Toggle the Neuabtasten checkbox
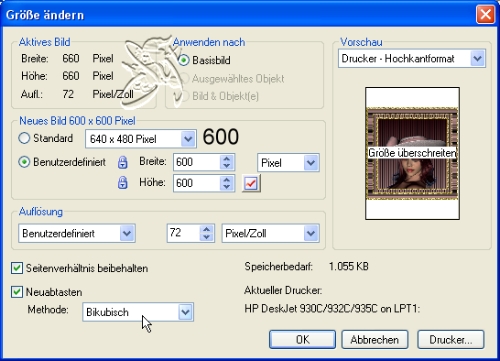The height and width of the screenshot is (361, 500). [x=17, y=292]
